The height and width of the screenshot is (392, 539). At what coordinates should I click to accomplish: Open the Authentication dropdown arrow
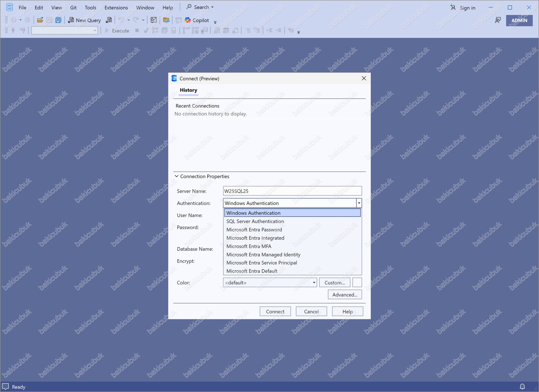pyautogui.click(x=359, y=203)
